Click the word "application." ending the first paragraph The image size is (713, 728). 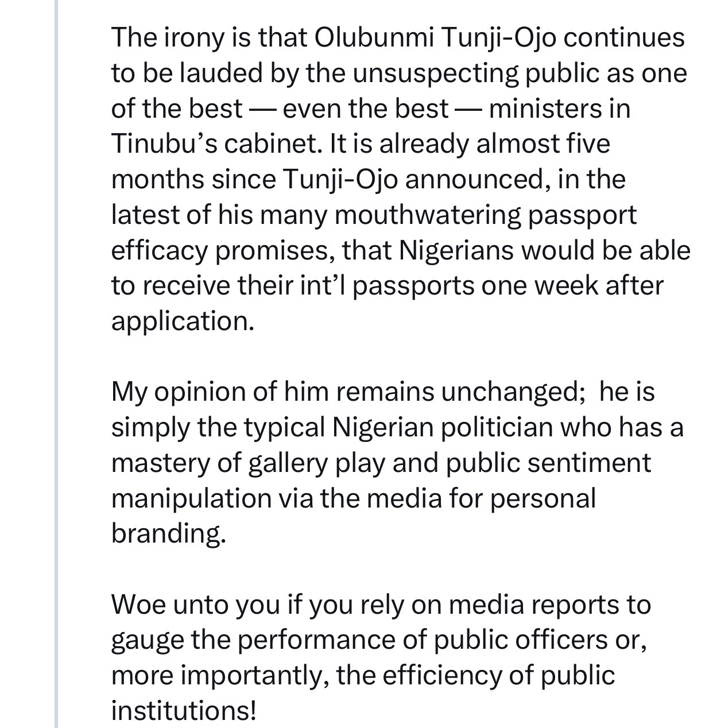182,321
